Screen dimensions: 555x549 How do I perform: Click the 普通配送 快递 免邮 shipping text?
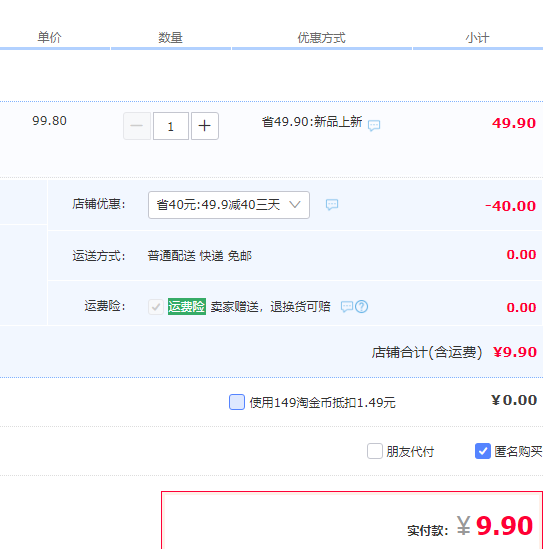[x=200, y=256]
